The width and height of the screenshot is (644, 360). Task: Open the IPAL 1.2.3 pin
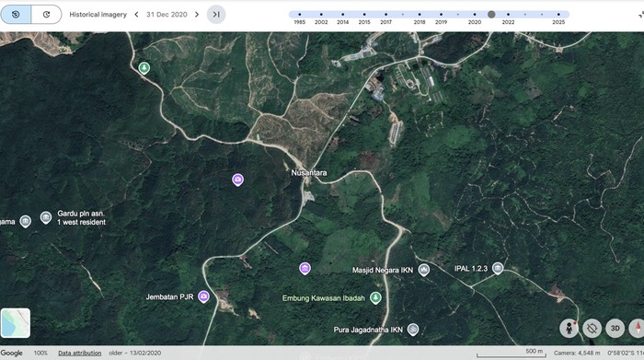(498, 268)
